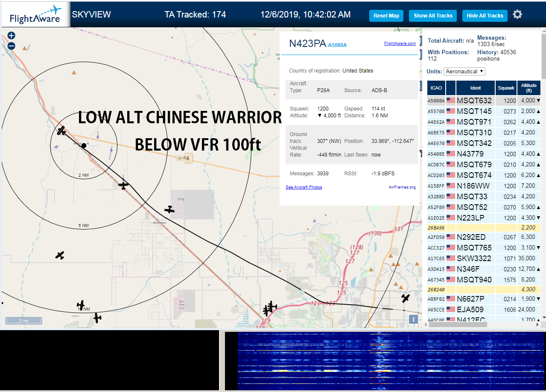Click the US flag in MSQT632 row

tap(451, 101)
